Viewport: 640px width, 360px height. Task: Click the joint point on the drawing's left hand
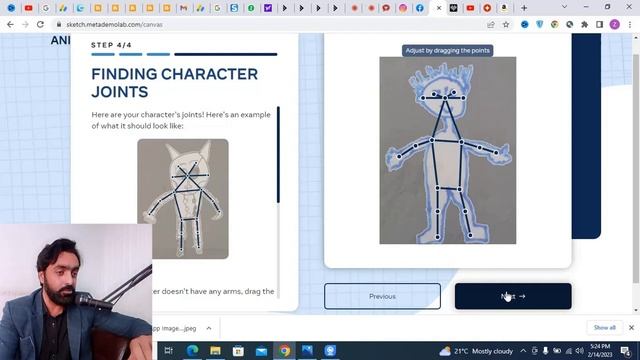coord(399,157)
